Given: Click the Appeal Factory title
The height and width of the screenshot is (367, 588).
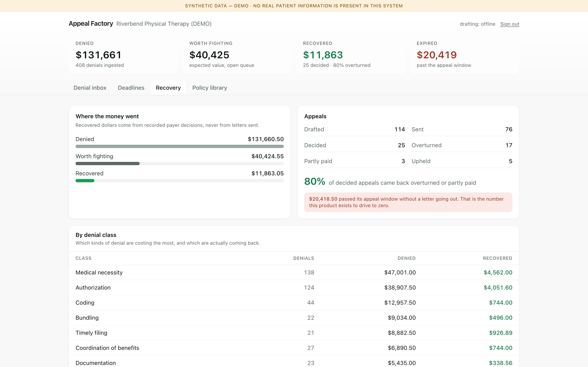Looking at the screenshot, I should tap(91, 23).
